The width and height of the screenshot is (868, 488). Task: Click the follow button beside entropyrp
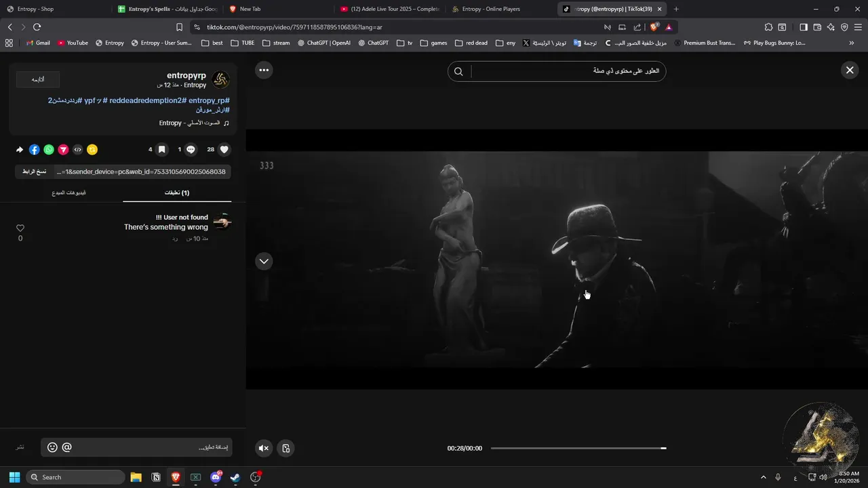coord(38,79)
